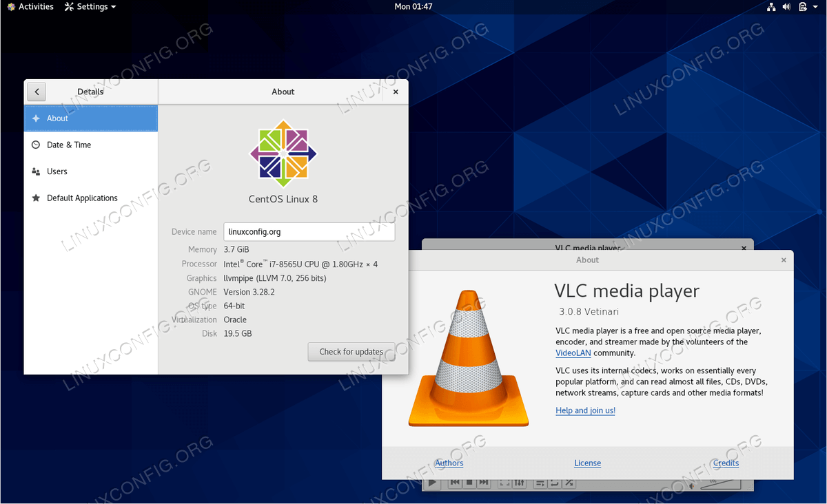This screenshot has width=827, height=504.
Task: Open the VideoLAN community link
Action: coord(572,353)
